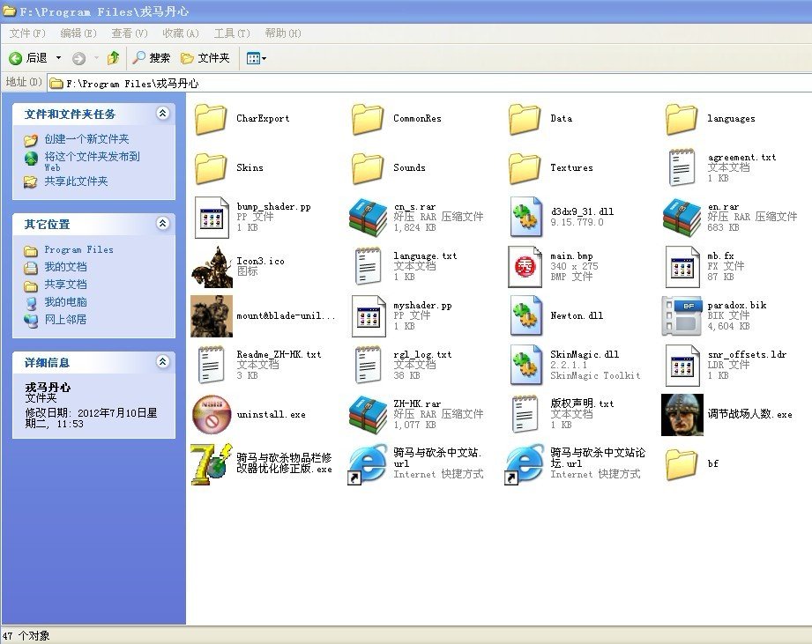Select the paradox.bik video file icon
The image size is (812, 644).
pyautogui.click(x=682, y=315)
